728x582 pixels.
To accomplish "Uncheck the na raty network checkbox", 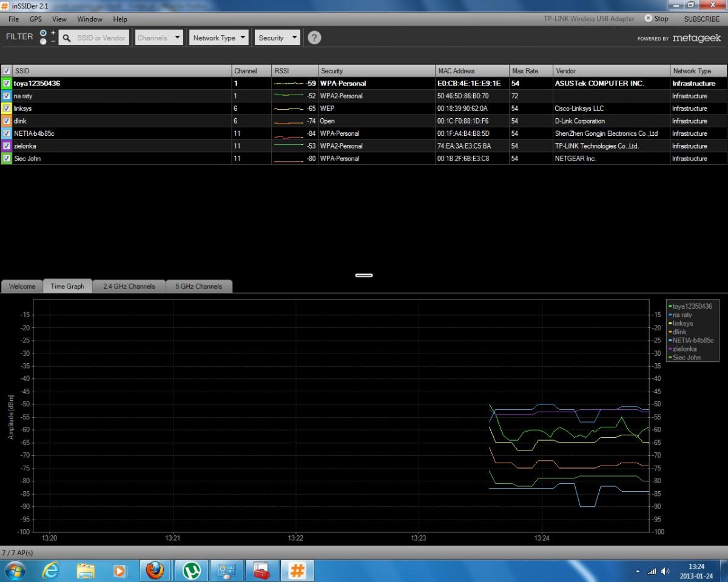I will pyautogui.click(x=7, y=96).
